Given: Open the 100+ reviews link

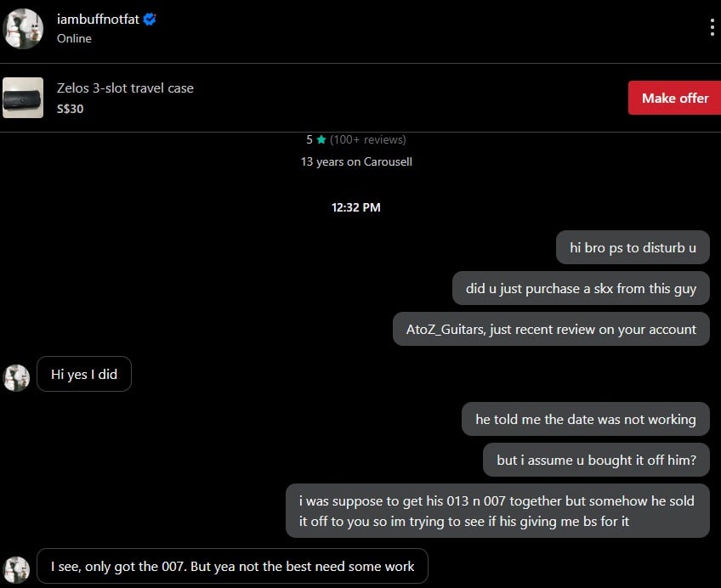Looking at the screenshot, I should click(x=367, y=139).
